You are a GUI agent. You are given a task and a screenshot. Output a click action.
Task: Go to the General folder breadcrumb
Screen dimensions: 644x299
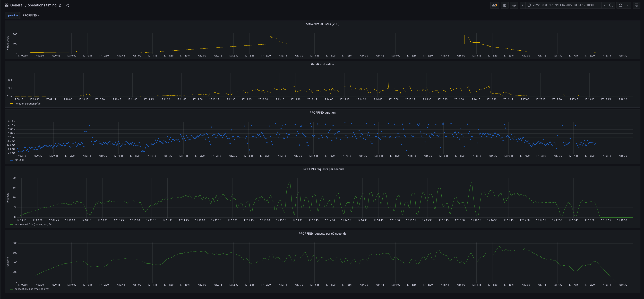tap(17, 5)
